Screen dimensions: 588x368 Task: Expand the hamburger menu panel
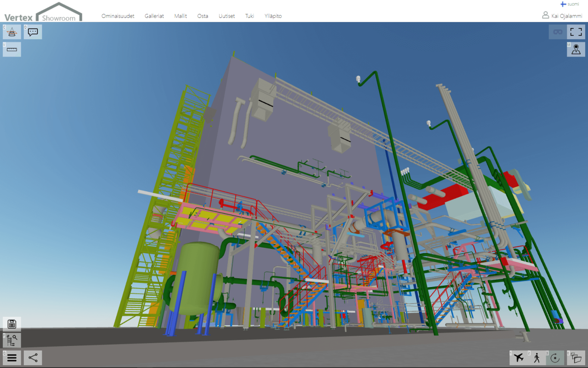pyautogui.click(x=12, y=357)
